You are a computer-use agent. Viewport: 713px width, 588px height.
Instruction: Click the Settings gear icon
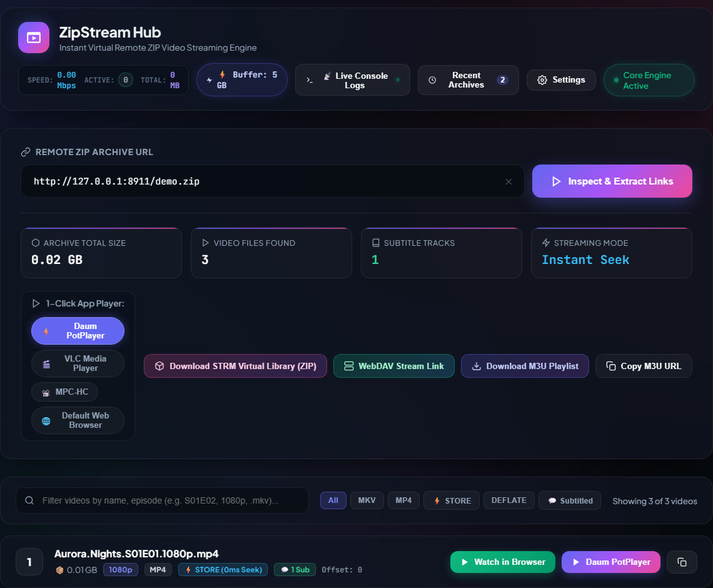(x=542, y=80)
